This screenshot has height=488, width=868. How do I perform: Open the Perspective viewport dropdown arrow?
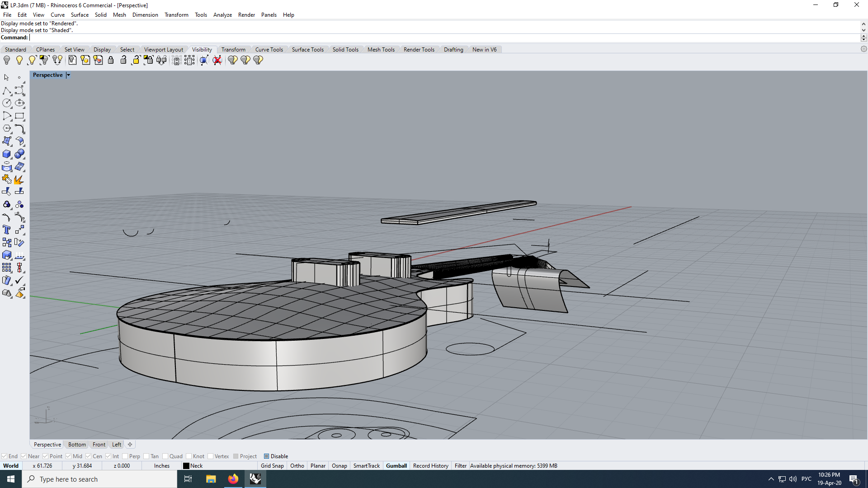(68, 75)
